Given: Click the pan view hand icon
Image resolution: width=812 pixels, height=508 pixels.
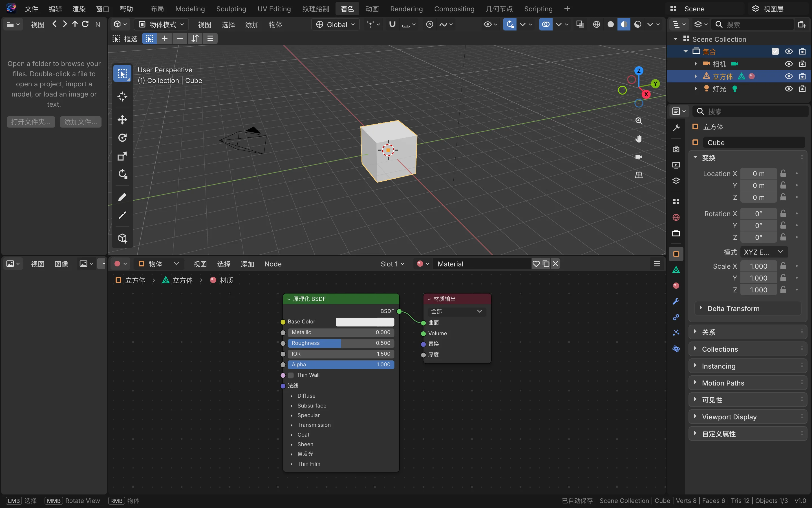Looking at the screenshot, I should (x=639, y=139).
